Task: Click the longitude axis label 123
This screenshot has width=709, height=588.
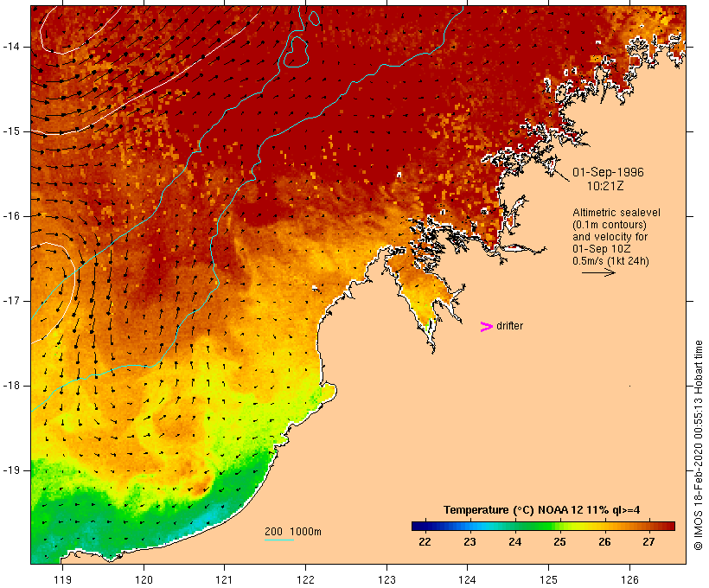Action: point(386,579)
